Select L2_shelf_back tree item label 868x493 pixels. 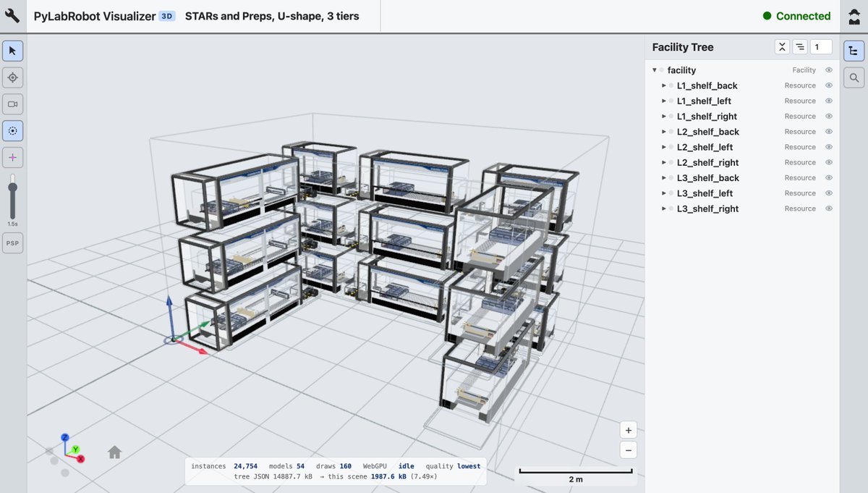click(708, 132)
